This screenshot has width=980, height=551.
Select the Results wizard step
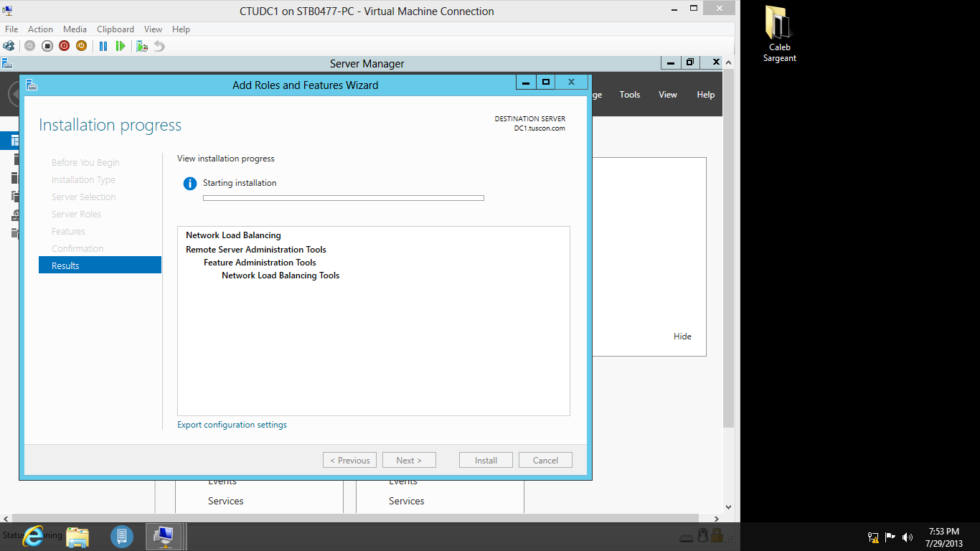pos(100,265)
